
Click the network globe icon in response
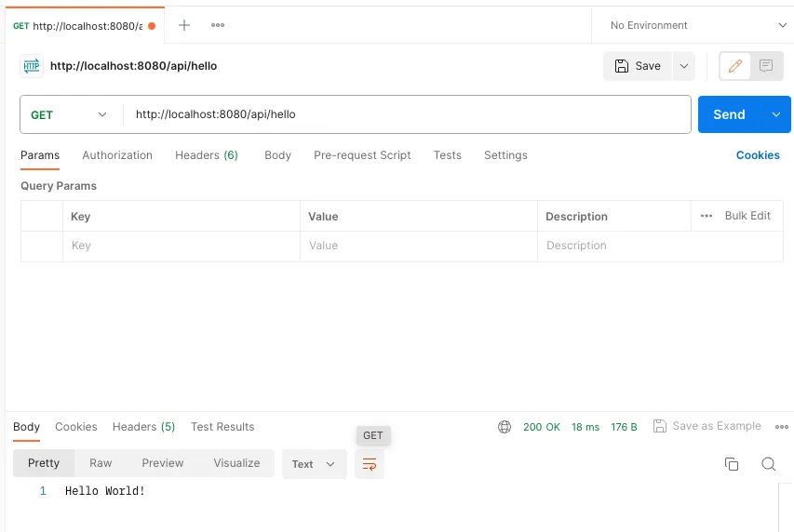point(505,427)
